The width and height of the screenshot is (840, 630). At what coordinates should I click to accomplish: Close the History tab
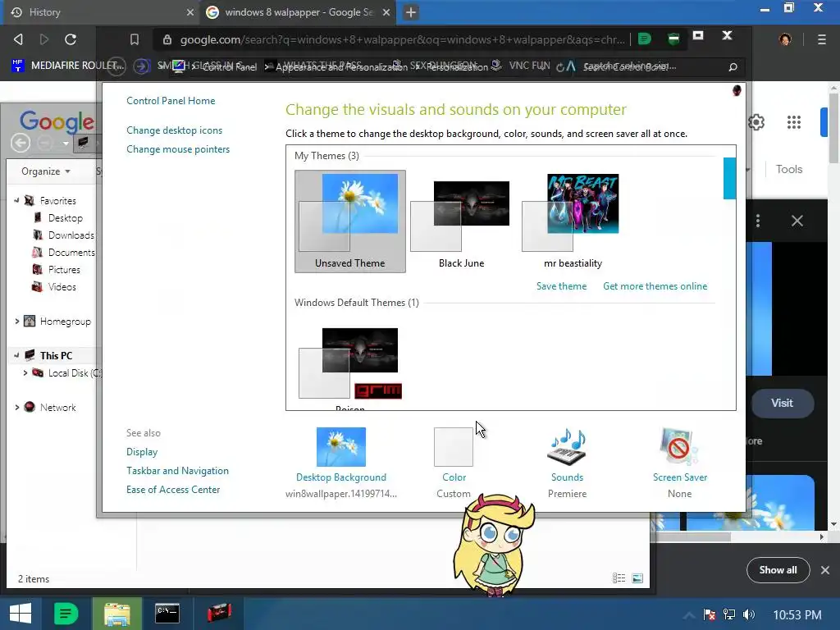pyautogui.click(x=189, y=11)
